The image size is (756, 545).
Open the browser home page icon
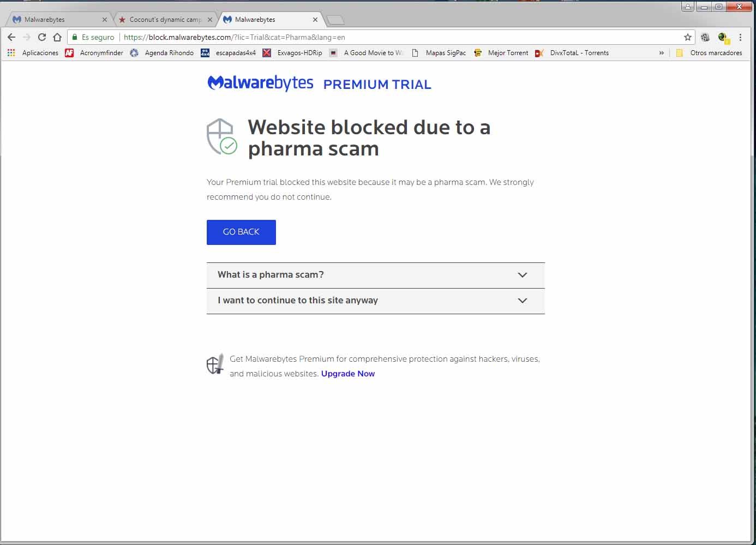[57, 37]
